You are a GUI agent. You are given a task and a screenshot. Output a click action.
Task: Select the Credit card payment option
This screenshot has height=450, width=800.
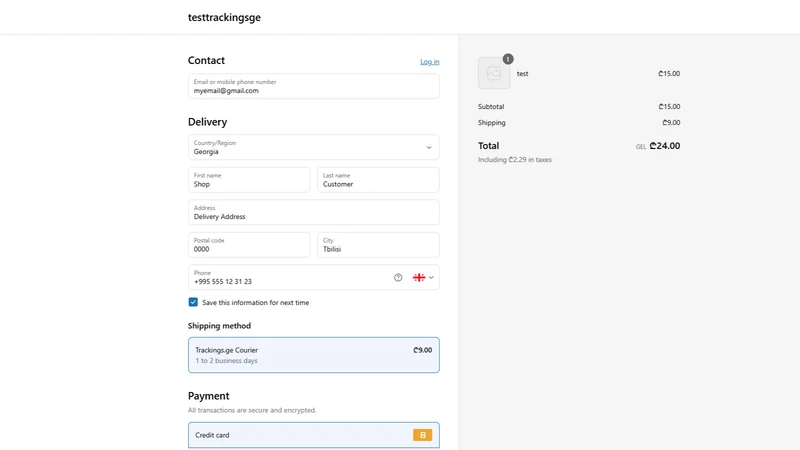314,435
